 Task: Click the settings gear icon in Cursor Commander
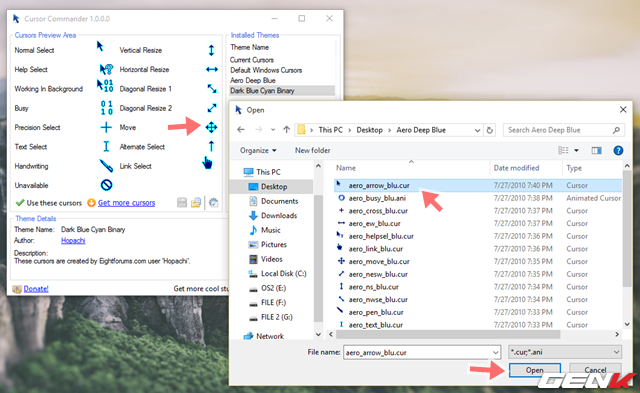213,202
